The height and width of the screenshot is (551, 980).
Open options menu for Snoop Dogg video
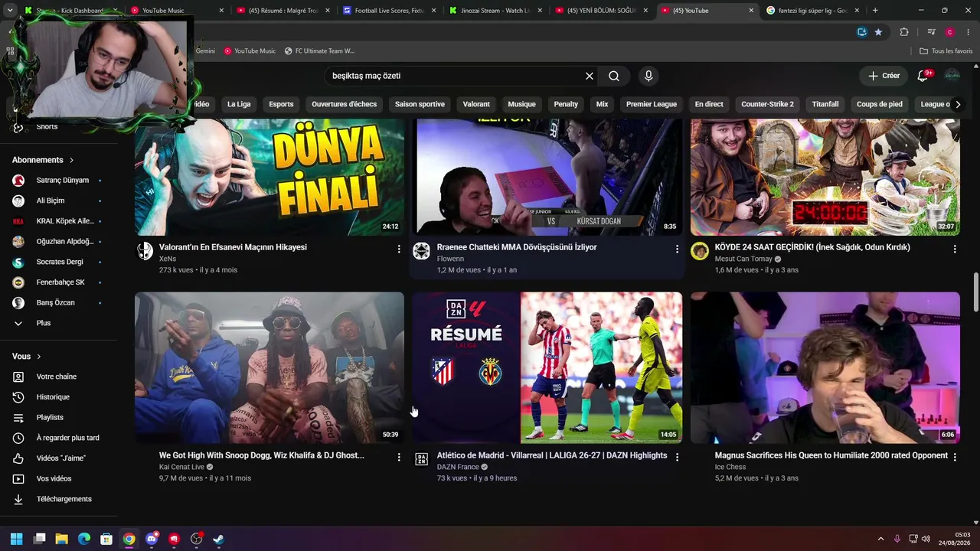point(399,457)
